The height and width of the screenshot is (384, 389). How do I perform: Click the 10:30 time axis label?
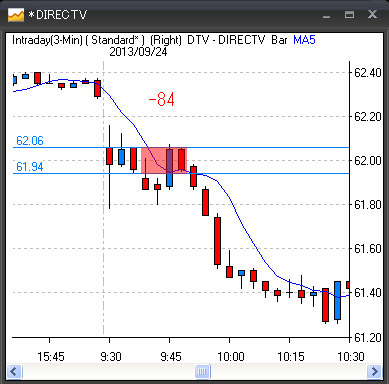pos(351,357)
